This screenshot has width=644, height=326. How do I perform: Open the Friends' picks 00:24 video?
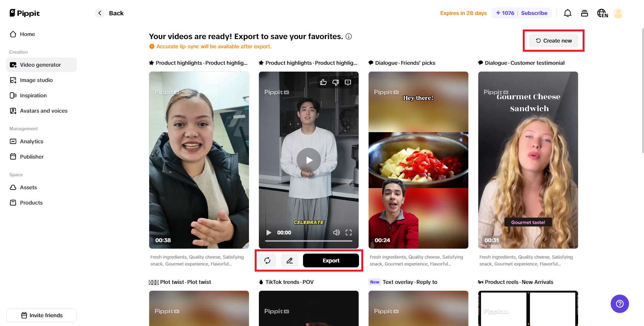tap(418, 160)
